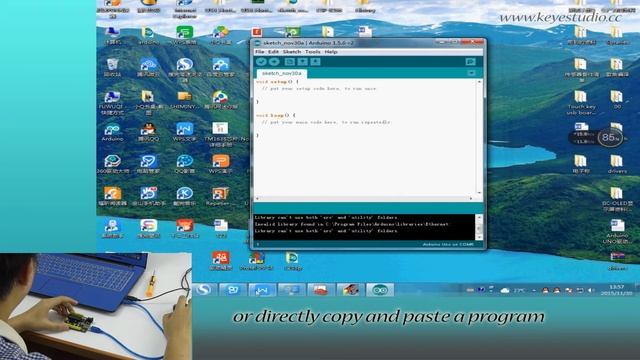The image size is (640, 360).
Task: Click the console output scrollbar
Action: pos(479,227)
